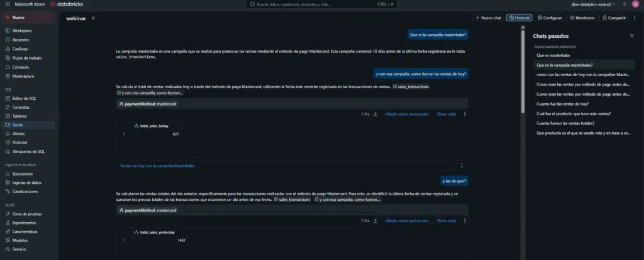Screen dimensions: 644x260
Task: Toggle the Historial panel button
Action: (x=519, y=18)
